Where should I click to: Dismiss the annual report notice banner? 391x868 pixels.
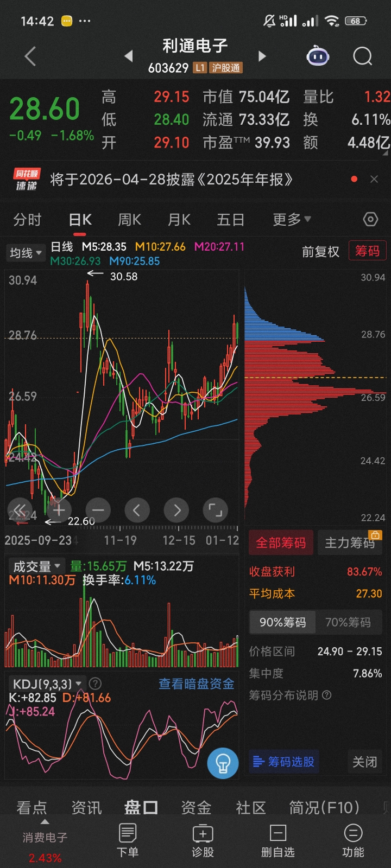[x=374, y=179]
